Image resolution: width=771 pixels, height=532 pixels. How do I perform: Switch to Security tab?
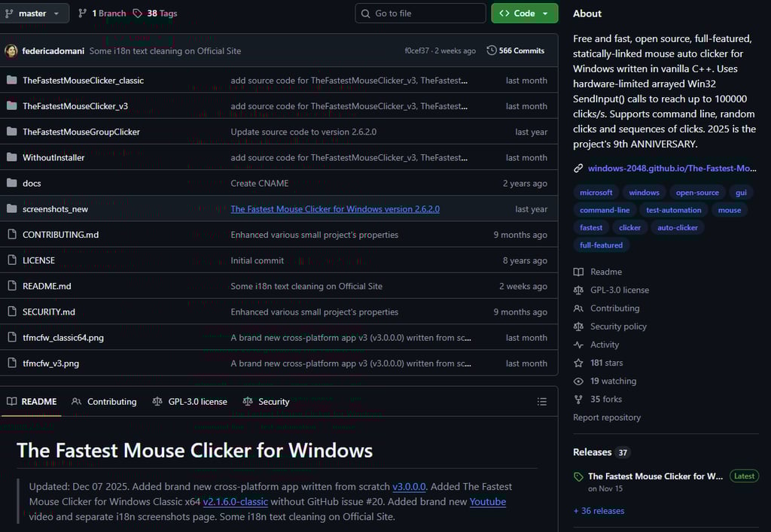click(x=266, y=401)
